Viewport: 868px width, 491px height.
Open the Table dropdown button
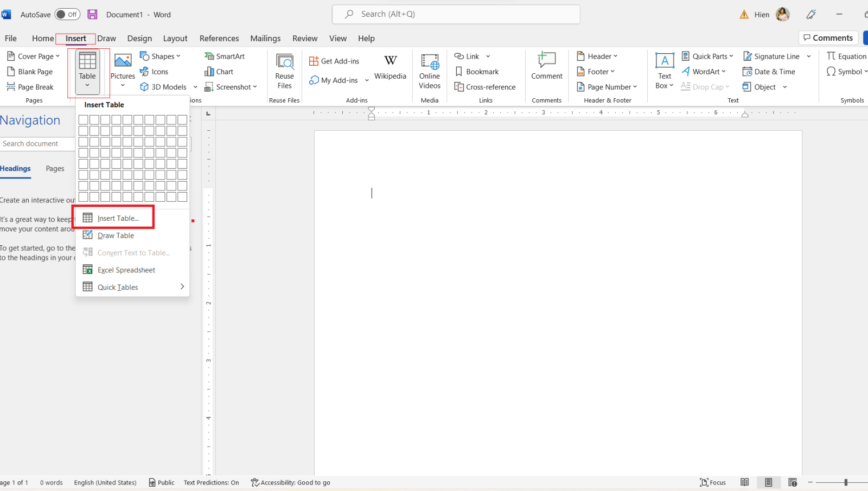[87, 73]
